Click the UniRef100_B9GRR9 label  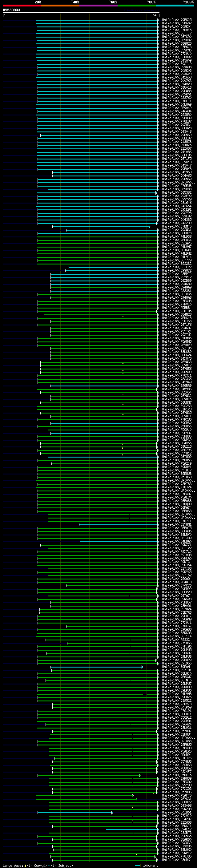(177, 386)
